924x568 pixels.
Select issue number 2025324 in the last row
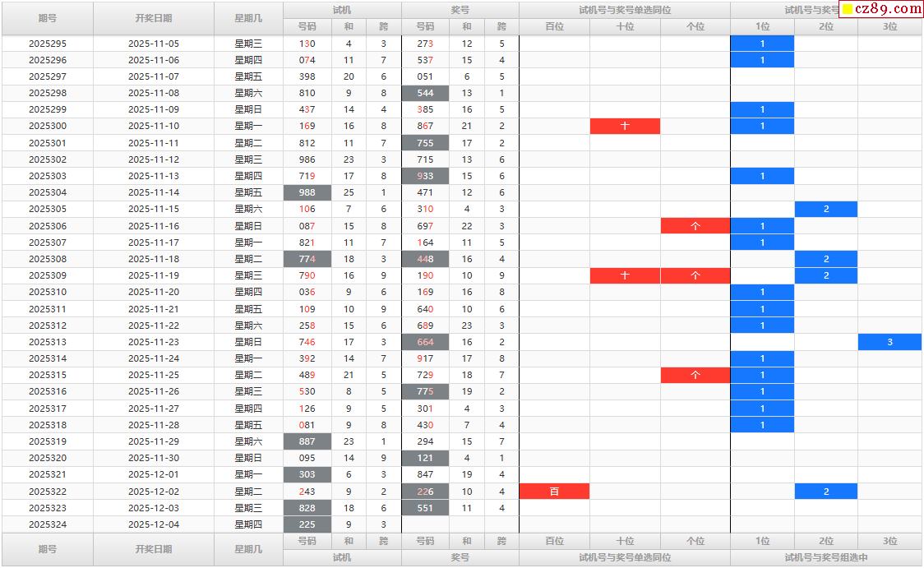tap(48, 524)
